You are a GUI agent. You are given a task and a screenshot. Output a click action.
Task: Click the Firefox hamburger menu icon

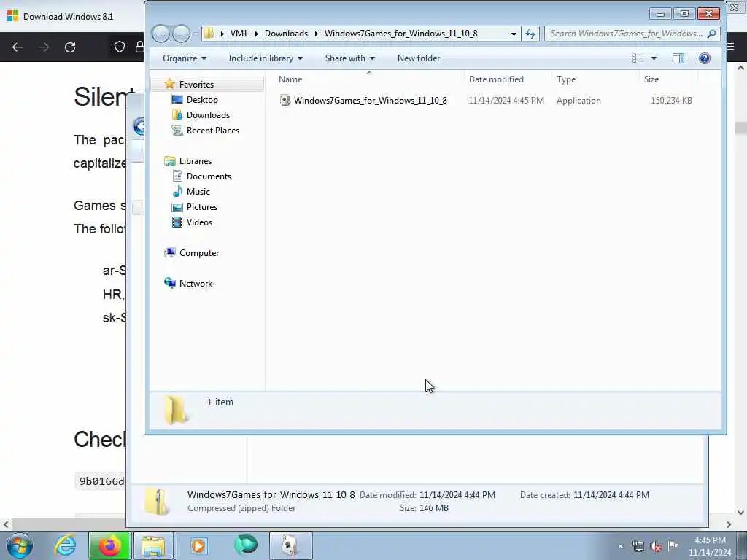click(731, 47)
